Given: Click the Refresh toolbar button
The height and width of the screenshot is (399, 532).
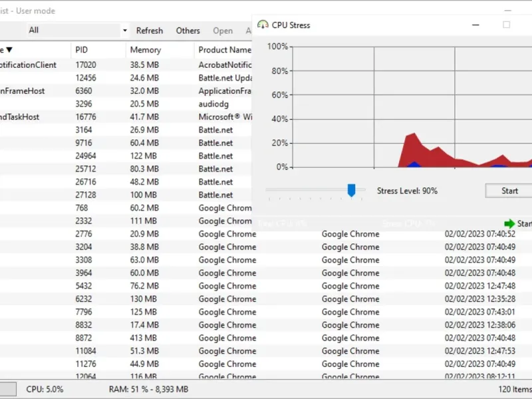Looking at the screenshot, I should (x=149, y=31).
